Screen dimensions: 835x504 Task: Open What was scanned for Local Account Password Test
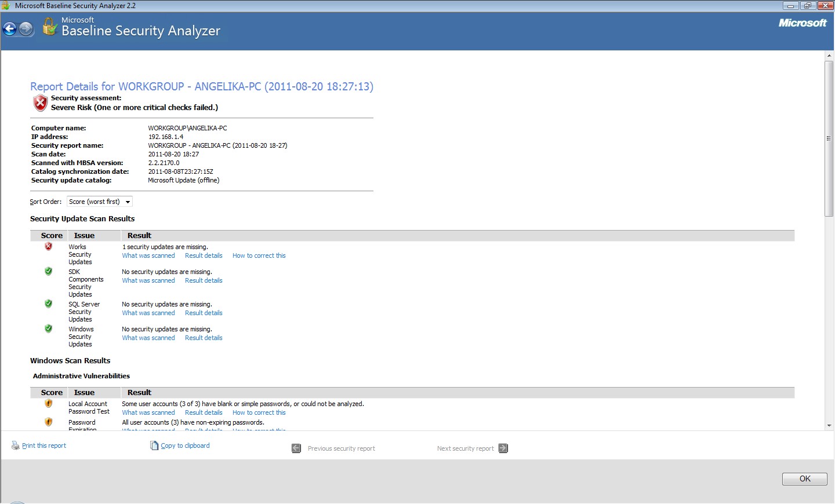click(x=148, y=412)
